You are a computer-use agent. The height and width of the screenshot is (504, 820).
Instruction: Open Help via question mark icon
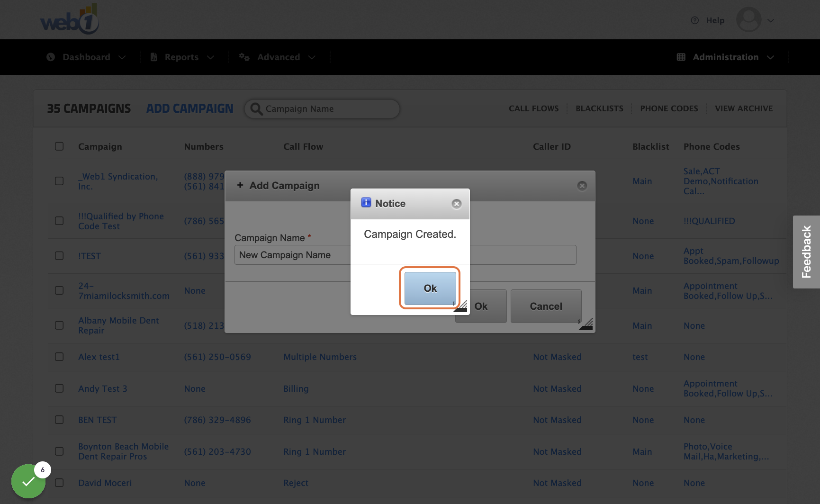(695, 20)
